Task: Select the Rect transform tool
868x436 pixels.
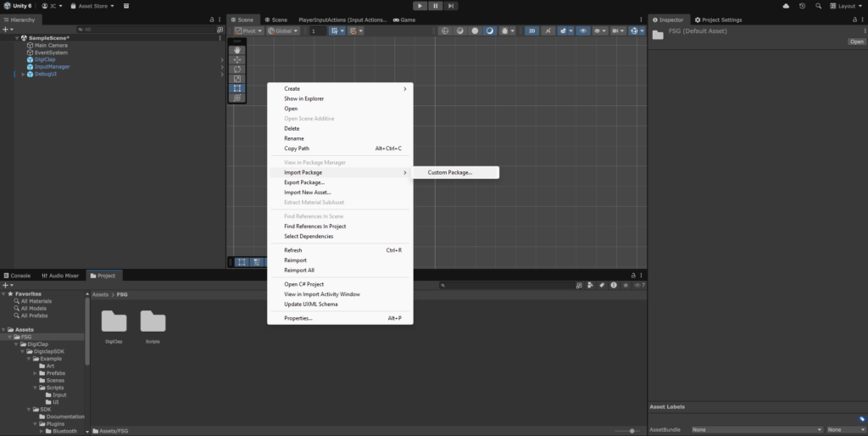Action: tap(238, 88)
